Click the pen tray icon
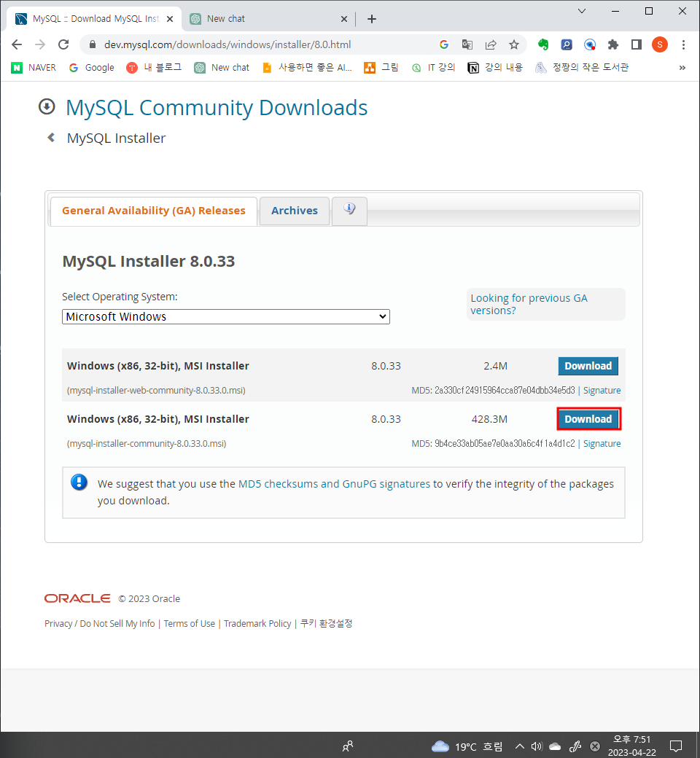This screenshot has height=758, width=700. point(575,746)
